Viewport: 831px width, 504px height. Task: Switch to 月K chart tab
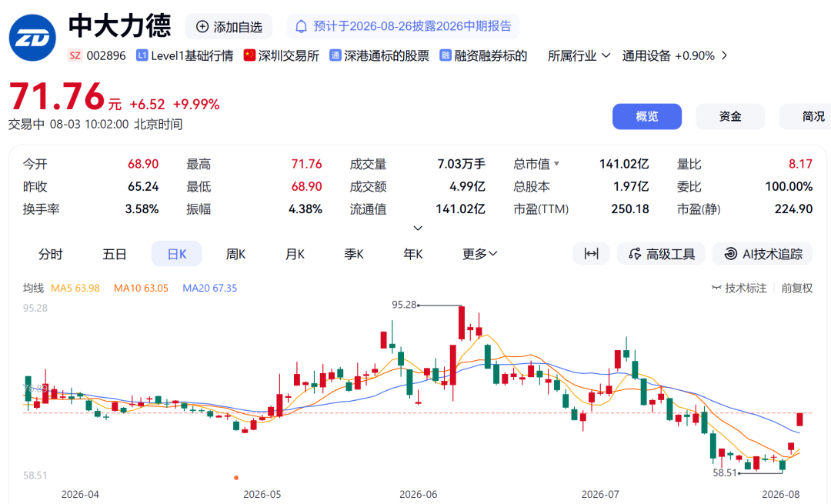coord(295,254)
